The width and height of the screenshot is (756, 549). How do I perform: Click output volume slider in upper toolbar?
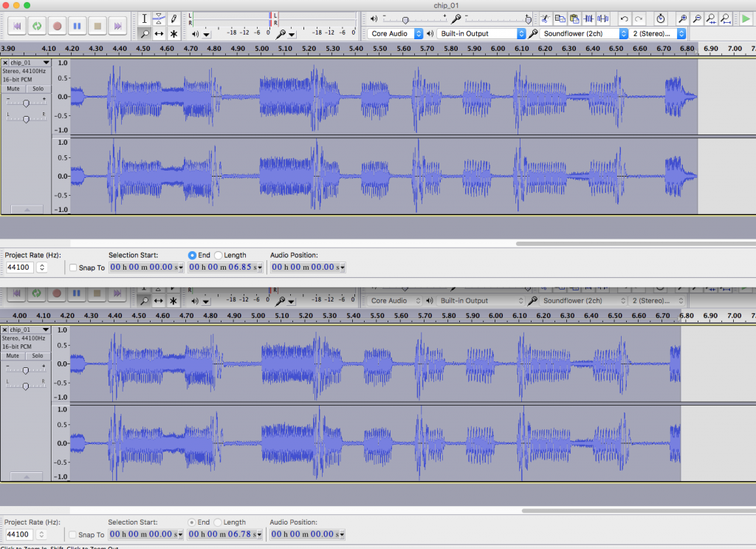(416, 19)
